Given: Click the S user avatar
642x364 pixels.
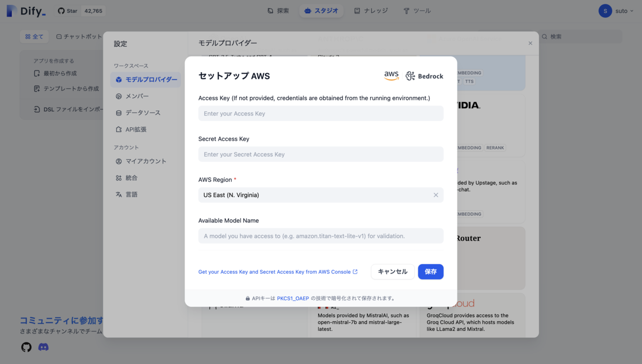Looking at the screenshot, I should tap(605, 11).
